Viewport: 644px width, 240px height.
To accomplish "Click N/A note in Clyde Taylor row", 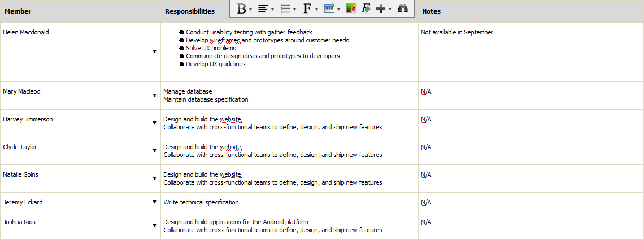I will point(426,147).
